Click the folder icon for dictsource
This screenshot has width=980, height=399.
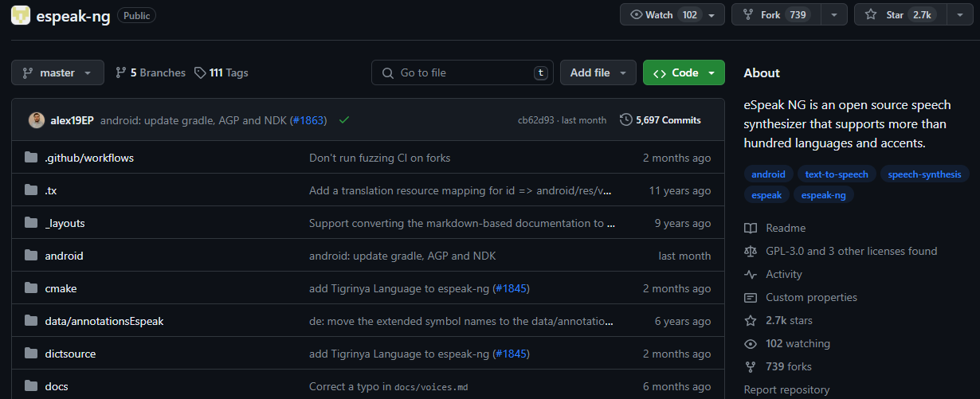(x=31, y=354)
